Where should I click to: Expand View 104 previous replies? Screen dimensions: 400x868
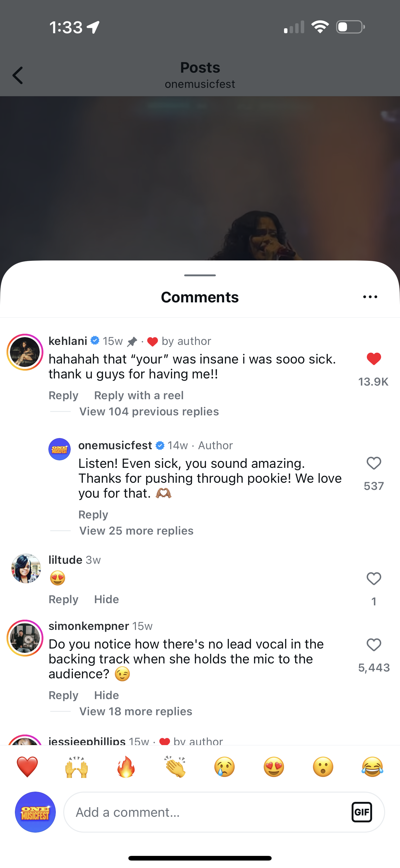[x=149, y=411]
